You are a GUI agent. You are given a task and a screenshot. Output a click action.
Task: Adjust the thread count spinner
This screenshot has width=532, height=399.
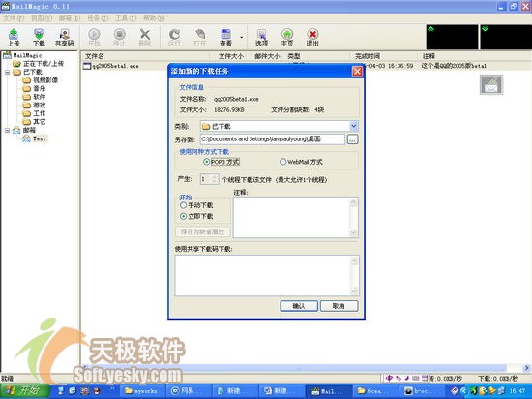tap(214, 179)
